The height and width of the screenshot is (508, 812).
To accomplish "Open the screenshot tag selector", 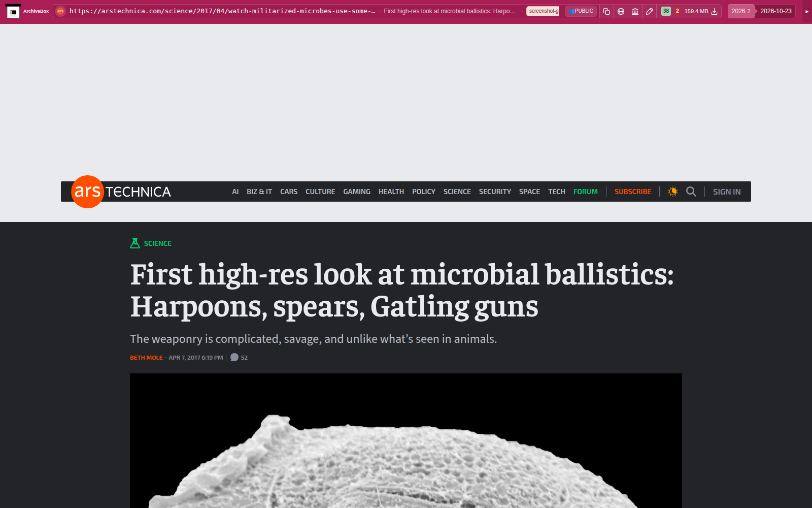I will coord(543,11).
